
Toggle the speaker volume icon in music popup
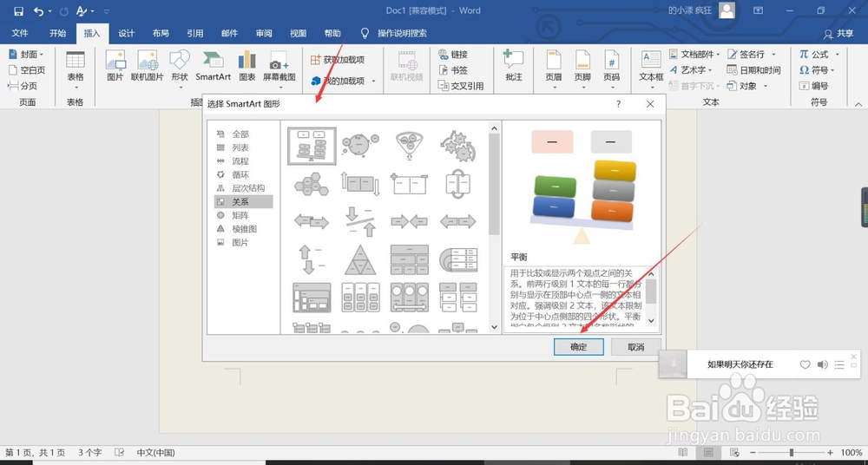pos(823,364)
